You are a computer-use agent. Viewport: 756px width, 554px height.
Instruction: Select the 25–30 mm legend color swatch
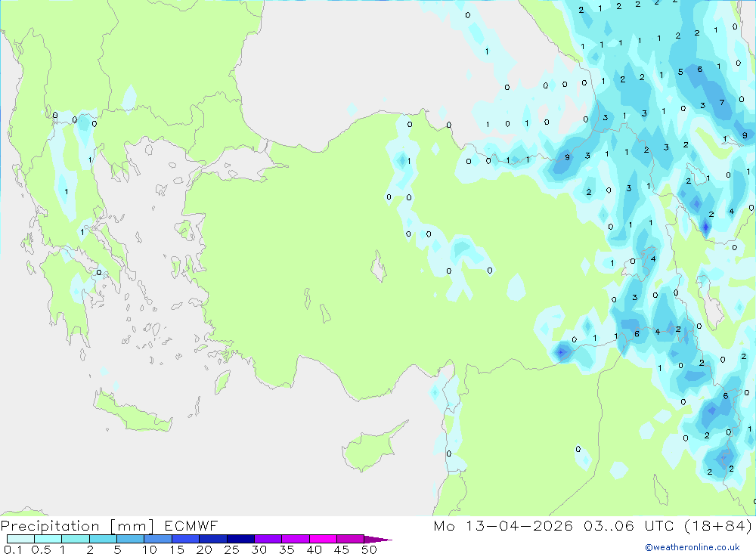[x=240, y=539]
